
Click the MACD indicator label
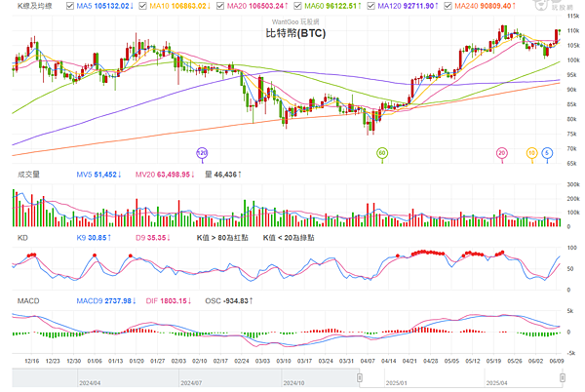(x=28, y=300)
